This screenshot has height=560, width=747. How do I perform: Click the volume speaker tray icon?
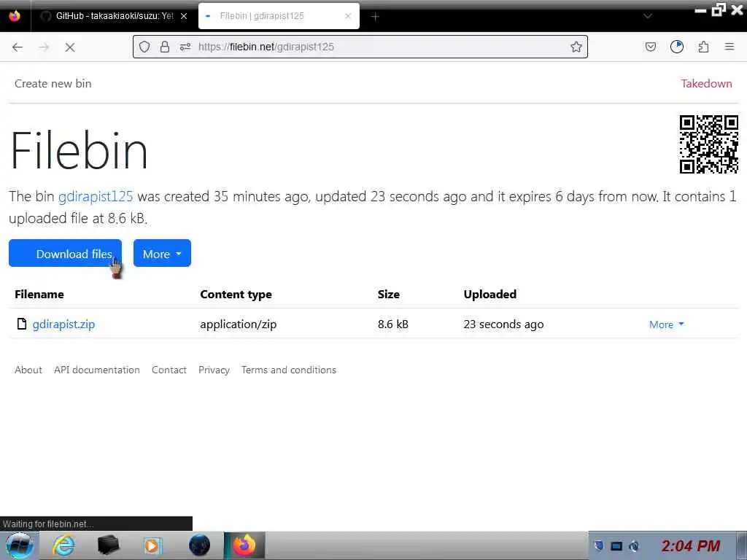point(634,545)
